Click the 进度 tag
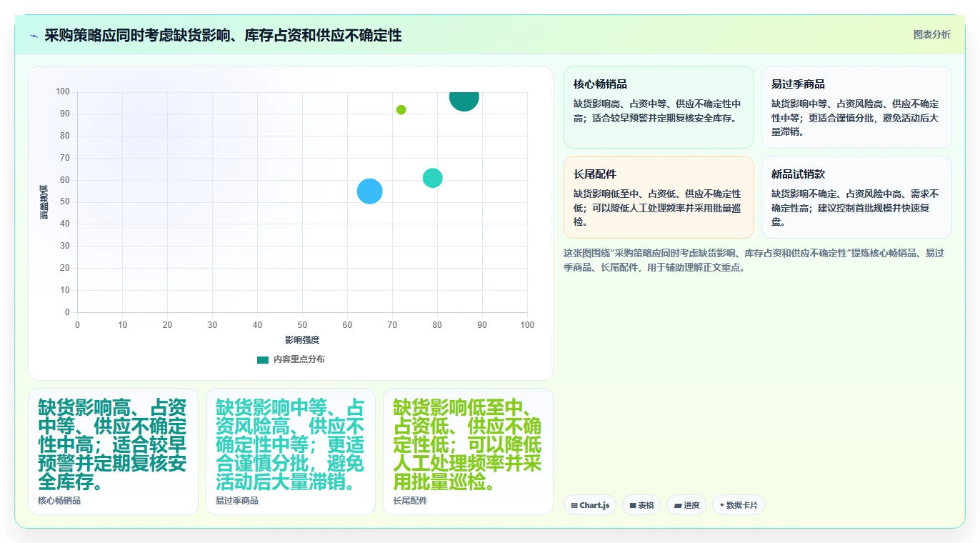This screenshot has height=543, width=980. pos(686,505)
